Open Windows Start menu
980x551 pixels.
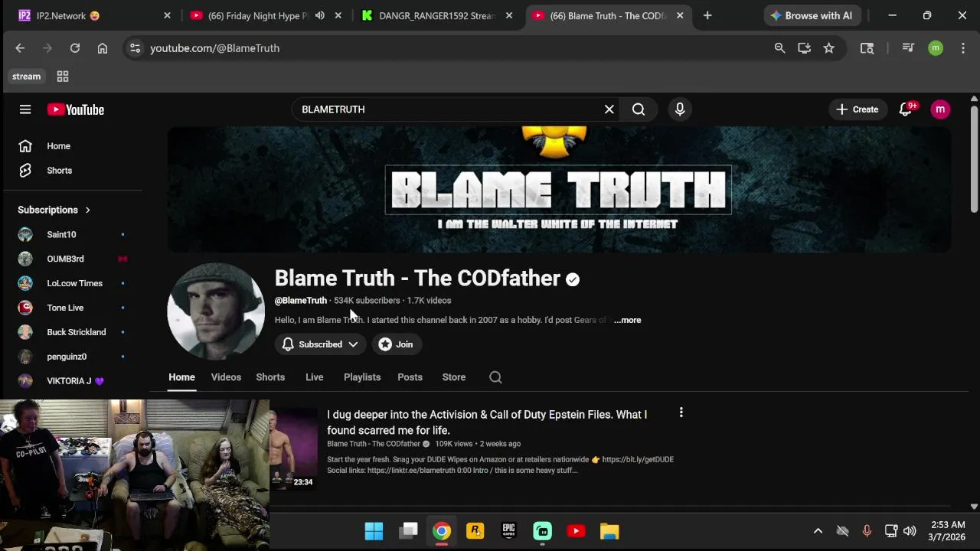click(374, 531)
